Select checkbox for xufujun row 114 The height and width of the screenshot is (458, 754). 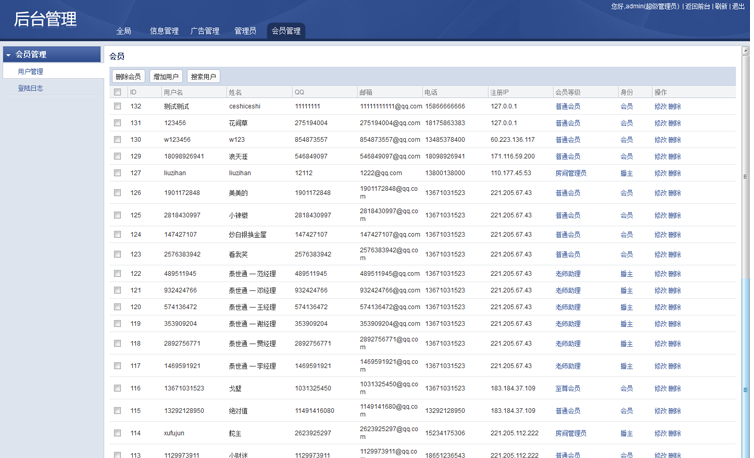117,433
